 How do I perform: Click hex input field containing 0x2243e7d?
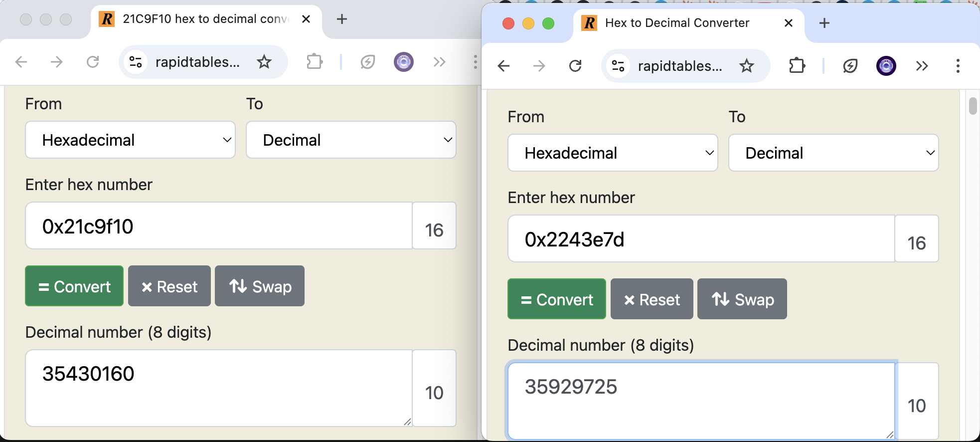(701, 239)
